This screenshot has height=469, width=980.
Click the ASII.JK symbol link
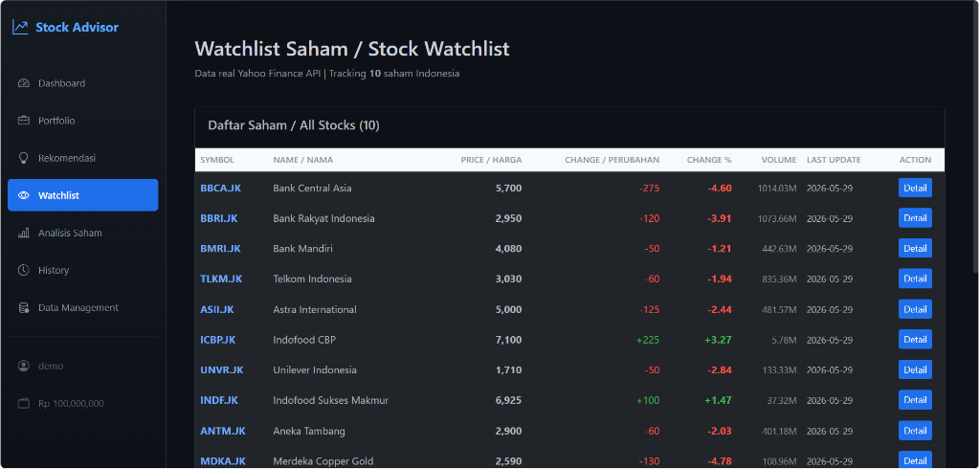click(217, 309)
